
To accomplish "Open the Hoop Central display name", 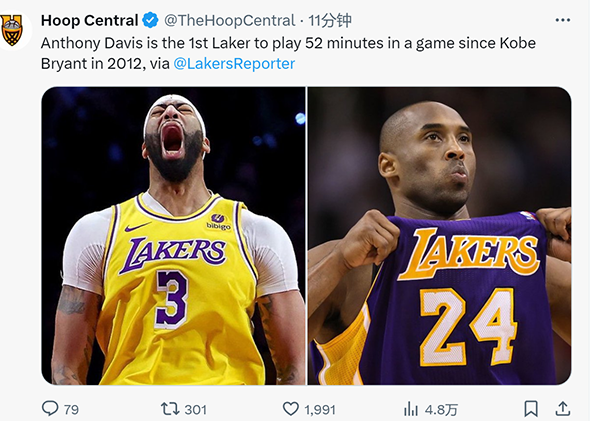I will pyautogui.click(x=88, y=20).
